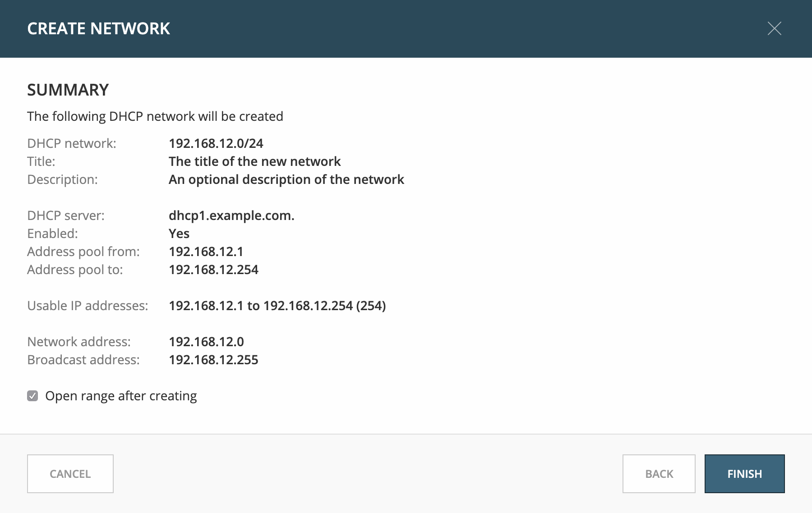Go back with the Back button

point(659,473)
